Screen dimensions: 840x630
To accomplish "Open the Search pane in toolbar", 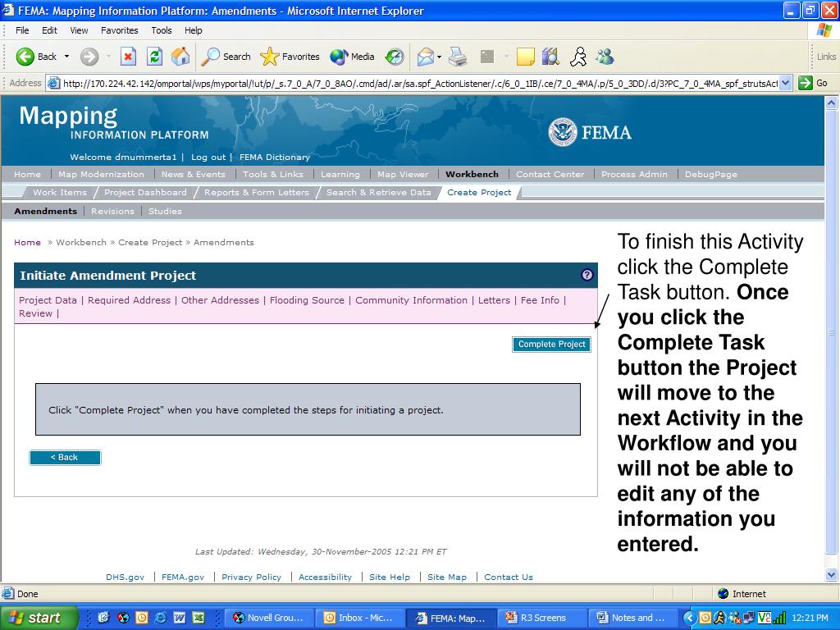I will click(226, 57).
